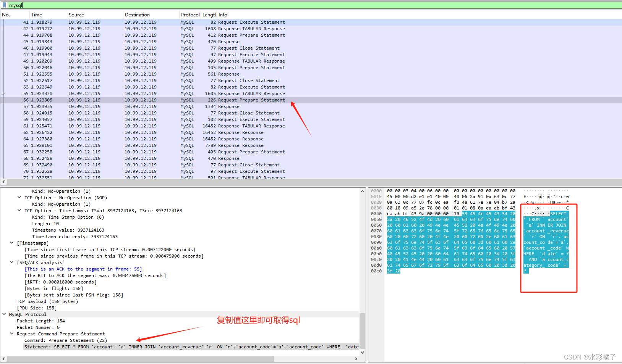The height and width of the screenshot is (364, 622).
Task: Collapse the MySQL Protocol tree node
Action: tap(4, 314)
